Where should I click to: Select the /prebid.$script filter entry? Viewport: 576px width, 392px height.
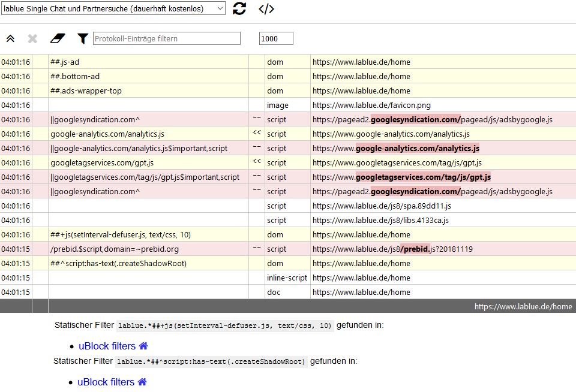click(115, 249)
